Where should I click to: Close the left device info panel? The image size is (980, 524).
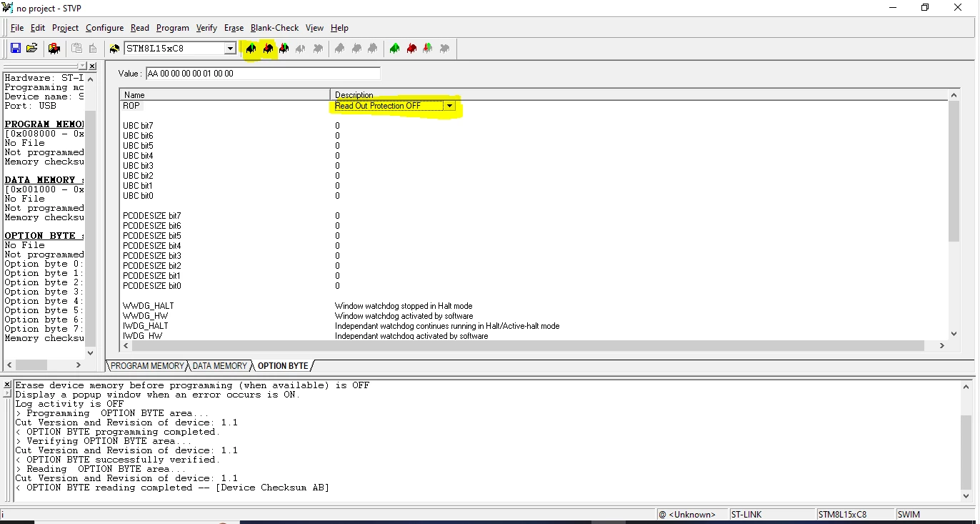(92, 66)
